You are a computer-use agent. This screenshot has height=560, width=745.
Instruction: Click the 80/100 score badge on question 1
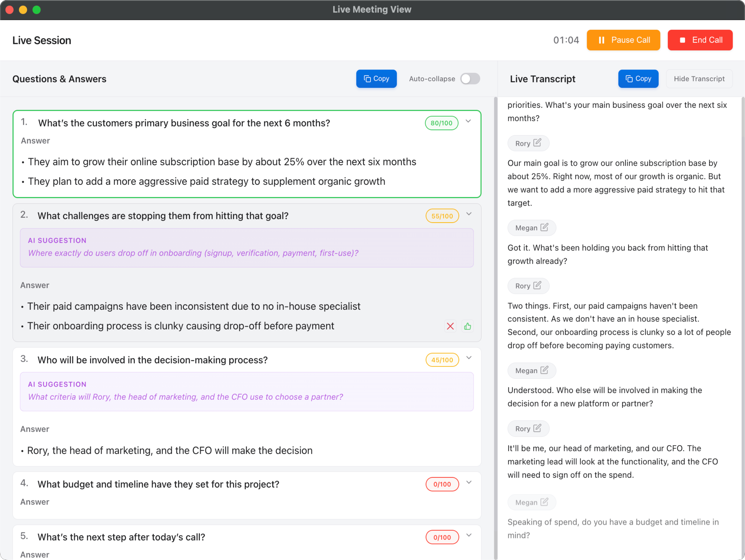[441, 123]
